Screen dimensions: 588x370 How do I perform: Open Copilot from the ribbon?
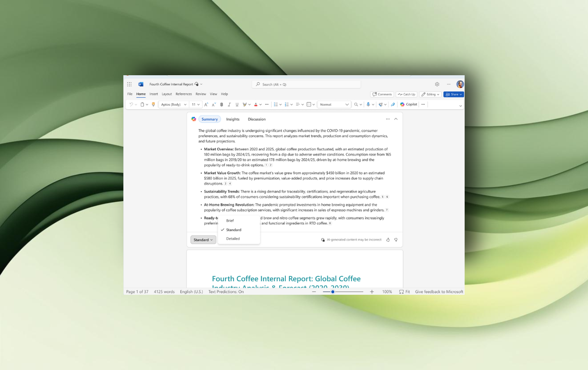409,104
